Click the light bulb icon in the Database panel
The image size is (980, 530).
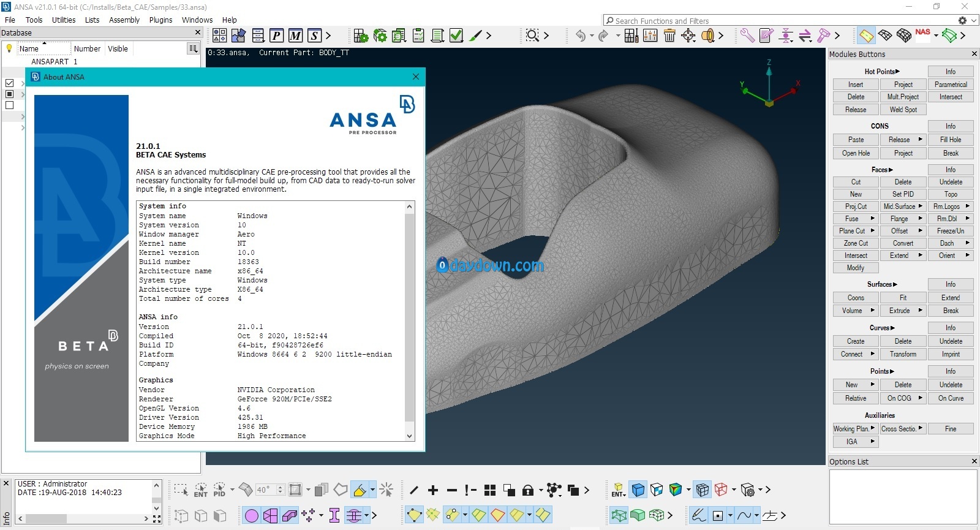click(x=9, y=48)
